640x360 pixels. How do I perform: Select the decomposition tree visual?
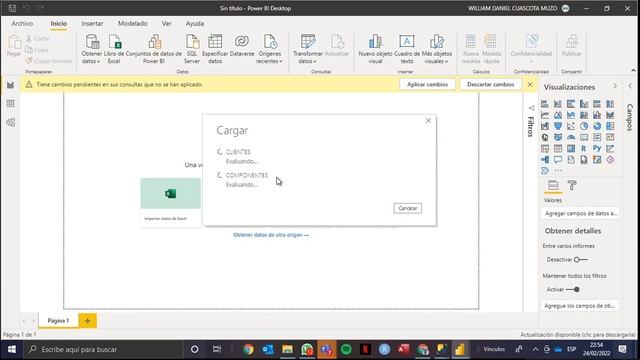coord(545,160)
